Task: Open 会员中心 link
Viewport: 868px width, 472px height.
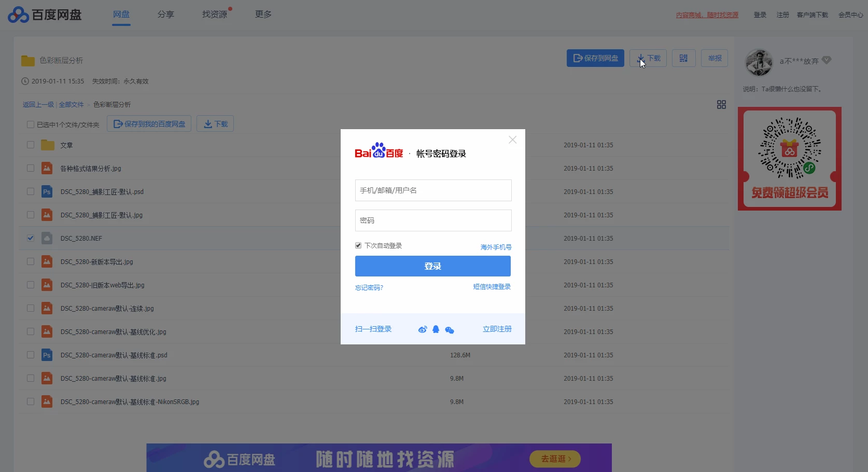Action: pos(851,15)
